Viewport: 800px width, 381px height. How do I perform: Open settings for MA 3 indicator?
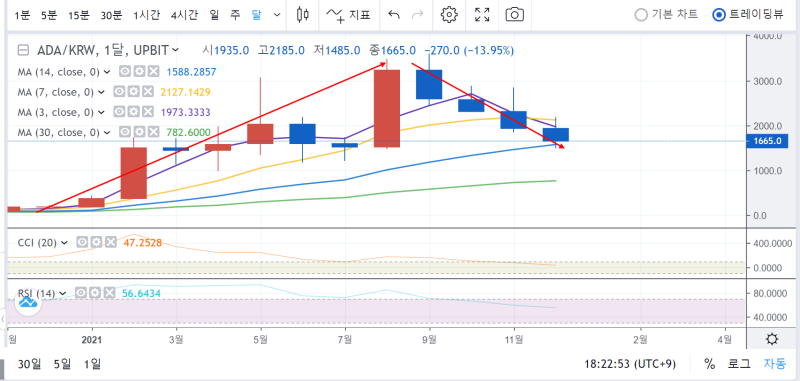pos(139,112)
